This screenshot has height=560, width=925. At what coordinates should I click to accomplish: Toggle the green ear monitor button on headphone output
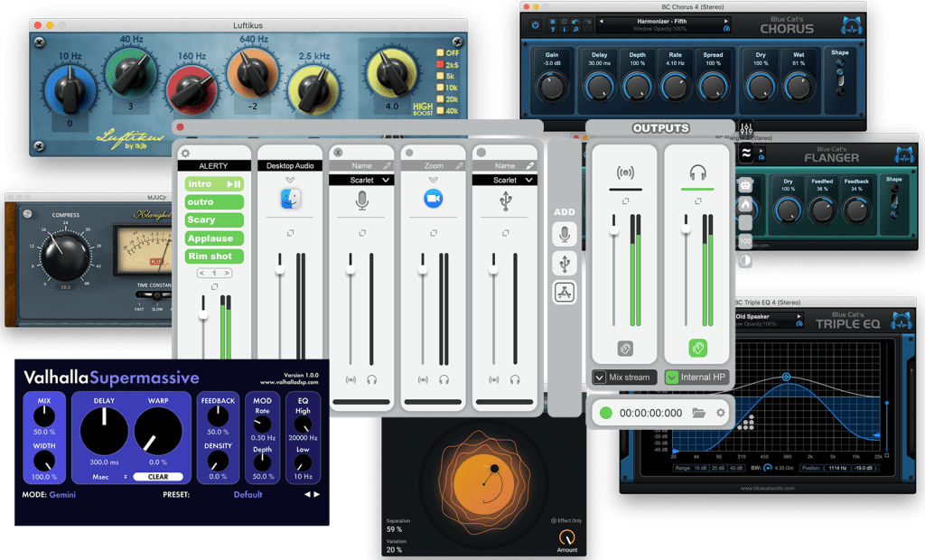[698, 348]
